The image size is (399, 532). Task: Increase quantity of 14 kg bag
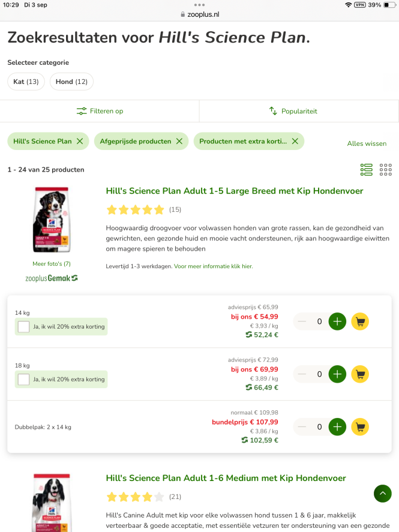337,321
